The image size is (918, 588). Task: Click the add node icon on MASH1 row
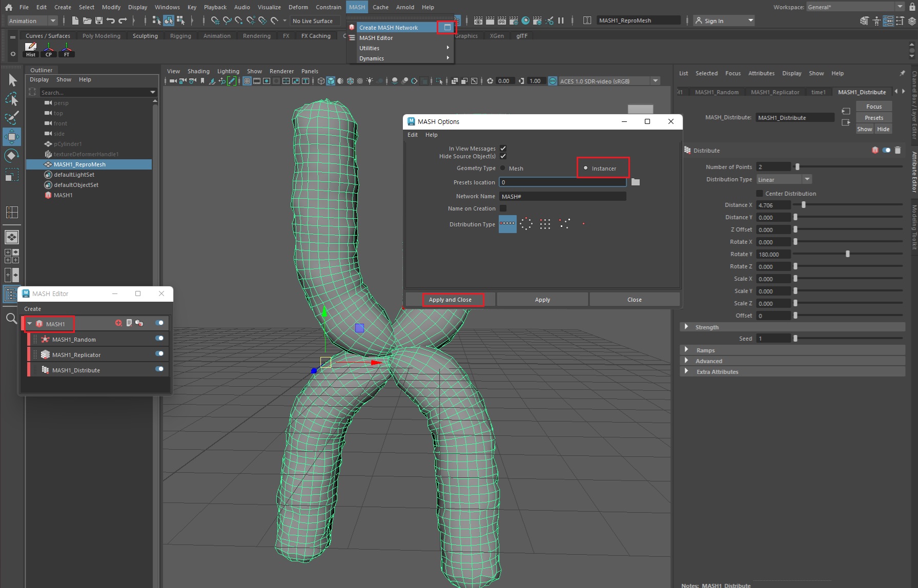[x=118, y=323]
